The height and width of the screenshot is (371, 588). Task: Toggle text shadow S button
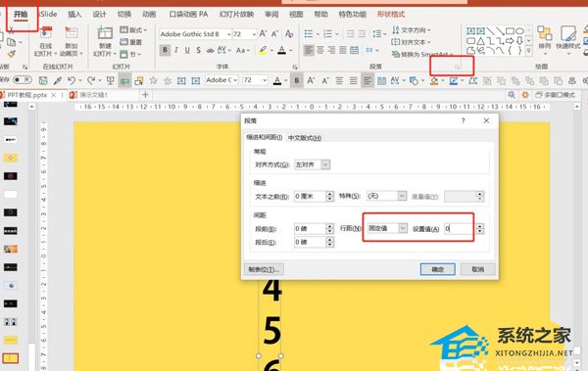point(198,50)
